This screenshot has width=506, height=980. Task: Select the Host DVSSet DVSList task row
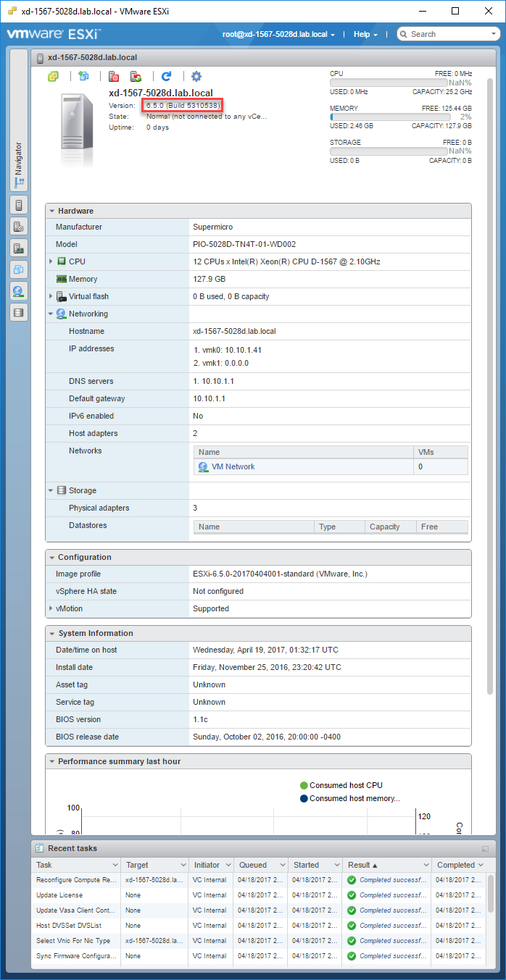pos(260,926)
